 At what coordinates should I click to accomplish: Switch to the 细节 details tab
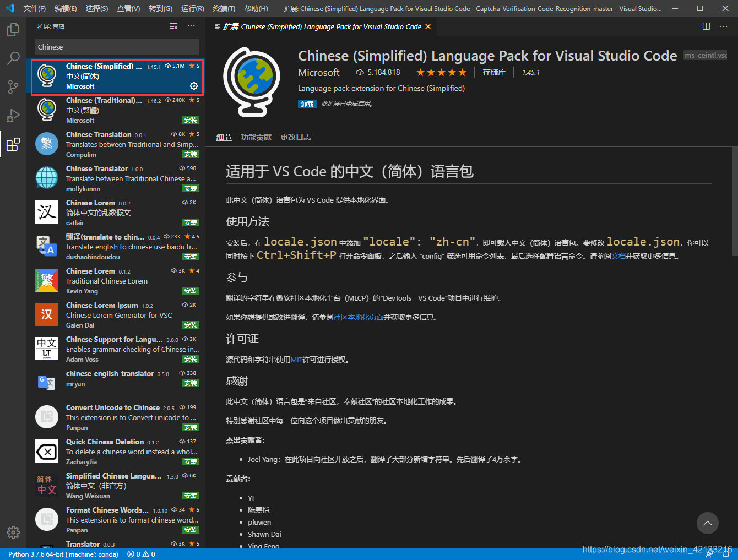point(224,137)
